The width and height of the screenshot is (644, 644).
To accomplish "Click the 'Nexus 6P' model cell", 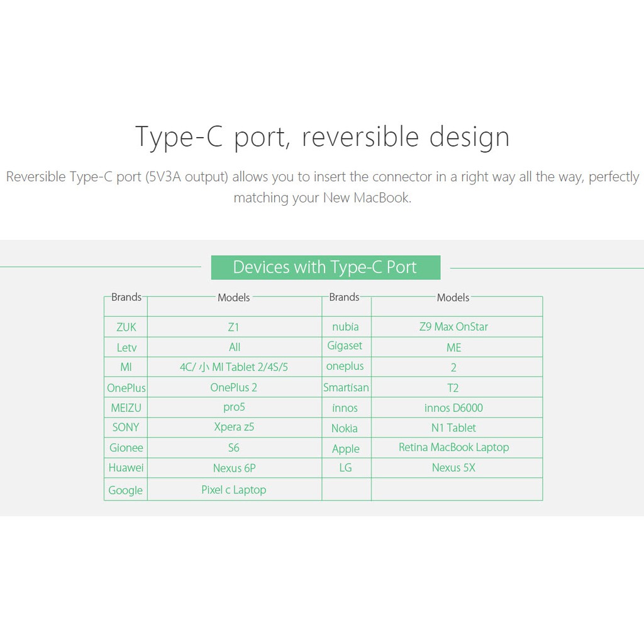I will click(234, 468).
